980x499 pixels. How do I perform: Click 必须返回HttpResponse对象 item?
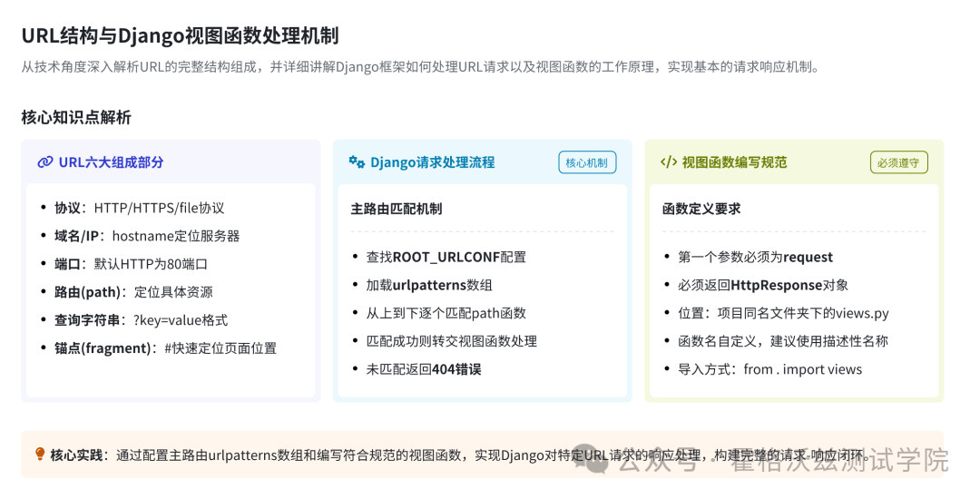(x=764, y=286)
